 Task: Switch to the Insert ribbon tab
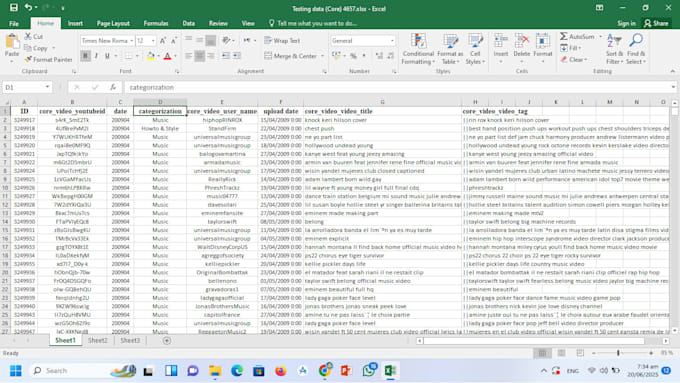(x=75, y=23)
